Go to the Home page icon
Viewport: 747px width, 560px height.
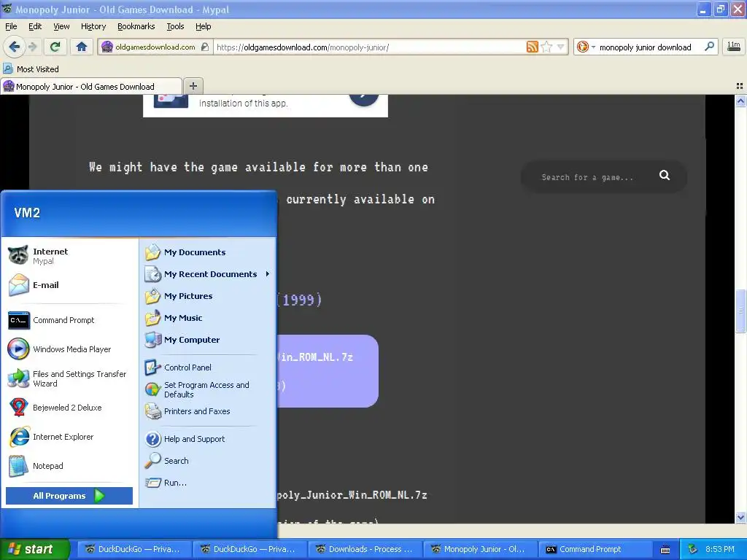click(x=82, y=47)
